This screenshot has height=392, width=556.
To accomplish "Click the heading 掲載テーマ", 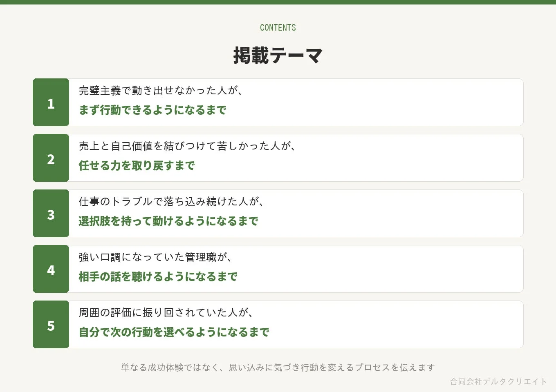I will [x=278, y=55].
